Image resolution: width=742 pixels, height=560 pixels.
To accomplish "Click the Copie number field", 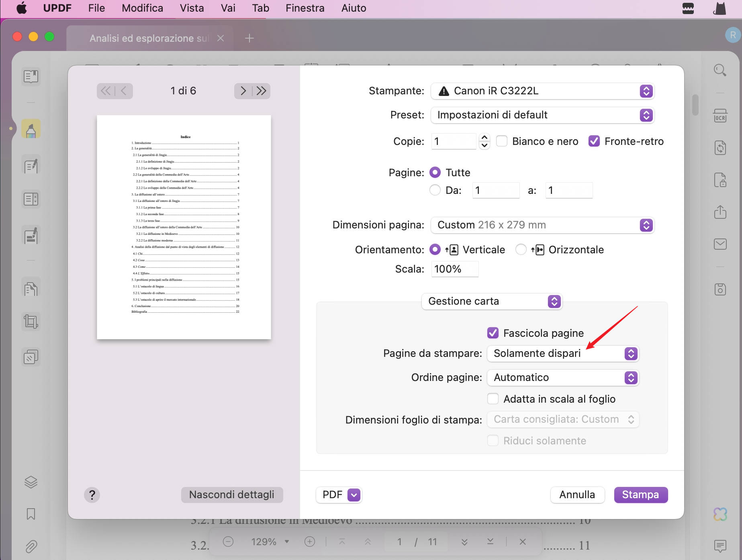I will click(454, 141).
